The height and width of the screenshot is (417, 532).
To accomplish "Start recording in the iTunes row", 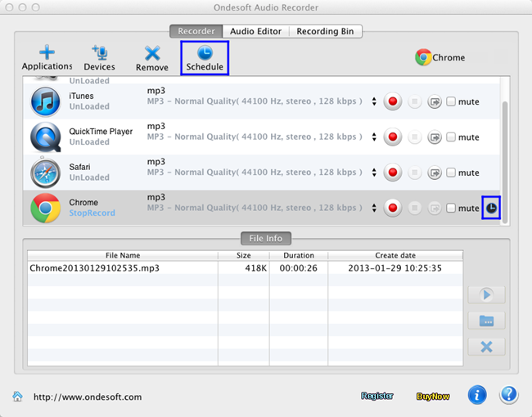I will point(394,102).
